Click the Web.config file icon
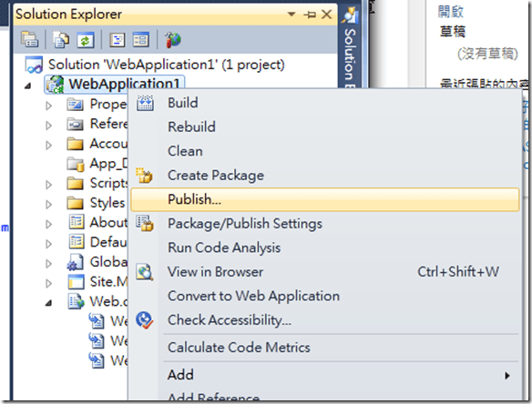 [76, 301]
